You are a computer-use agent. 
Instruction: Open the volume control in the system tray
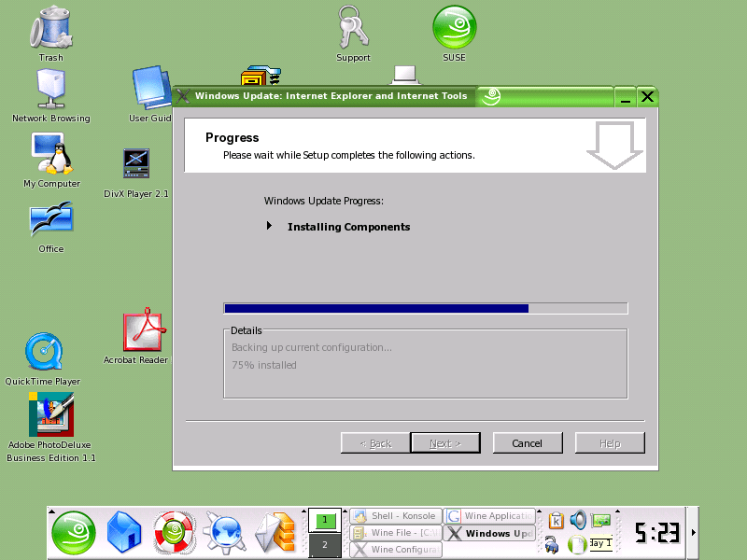(x=580, y=520)
